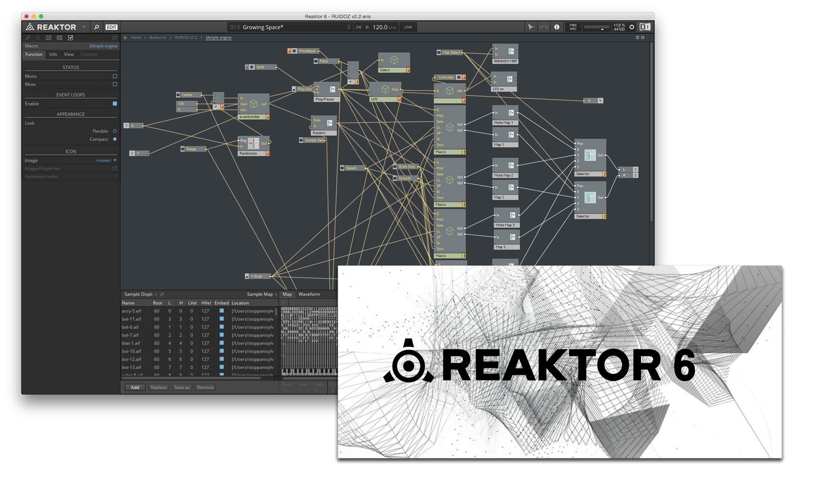Click the rewind to start transport button
The image size is (818, 504).
(x=358, y=27)
